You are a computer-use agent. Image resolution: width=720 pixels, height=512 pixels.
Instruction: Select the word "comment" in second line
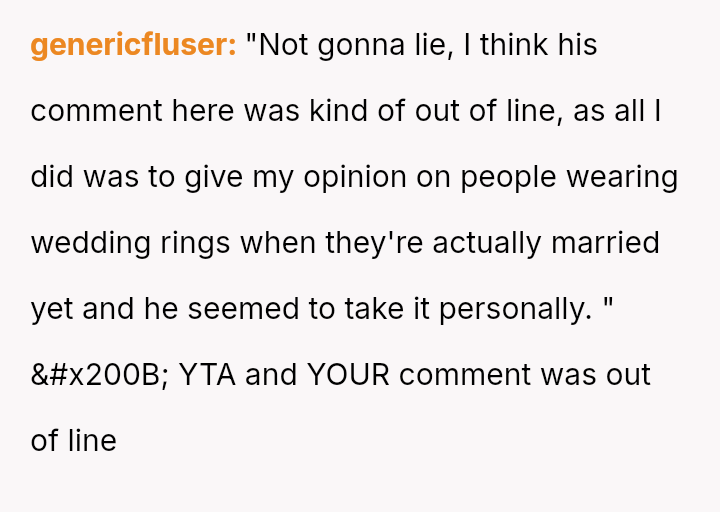click(x=96, y=111)
